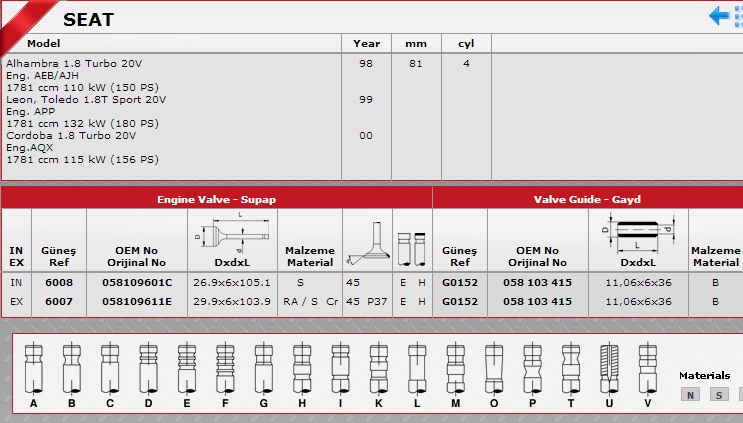Click the valve guide DxdxL diagram
Viewport: 743px width, 423px height.
[x=638, y=233]
